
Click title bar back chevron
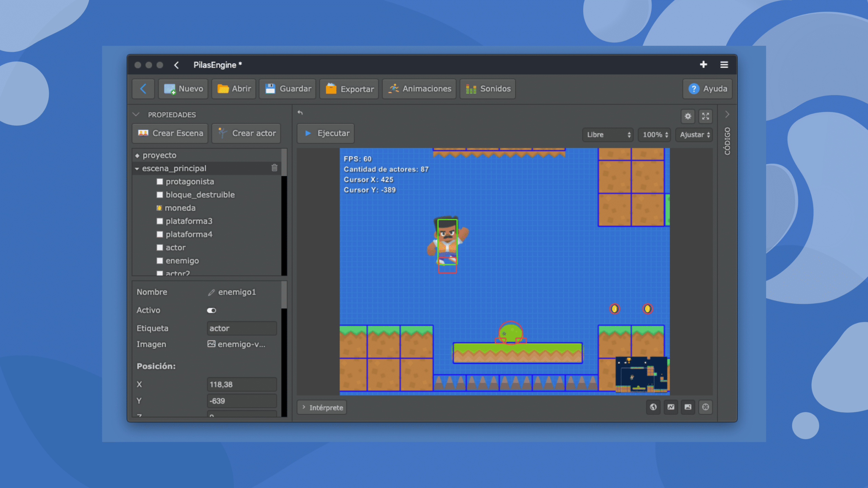tap(176, 65)
